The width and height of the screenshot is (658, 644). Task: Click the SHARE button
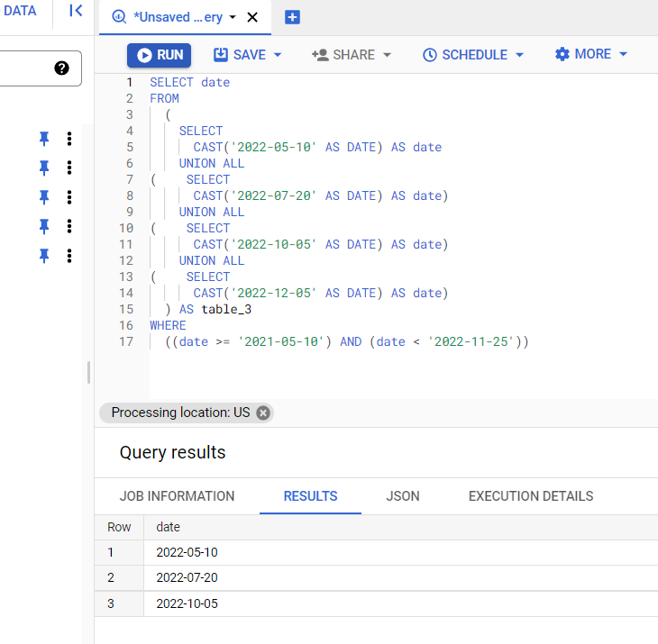[x=343, y=55]
